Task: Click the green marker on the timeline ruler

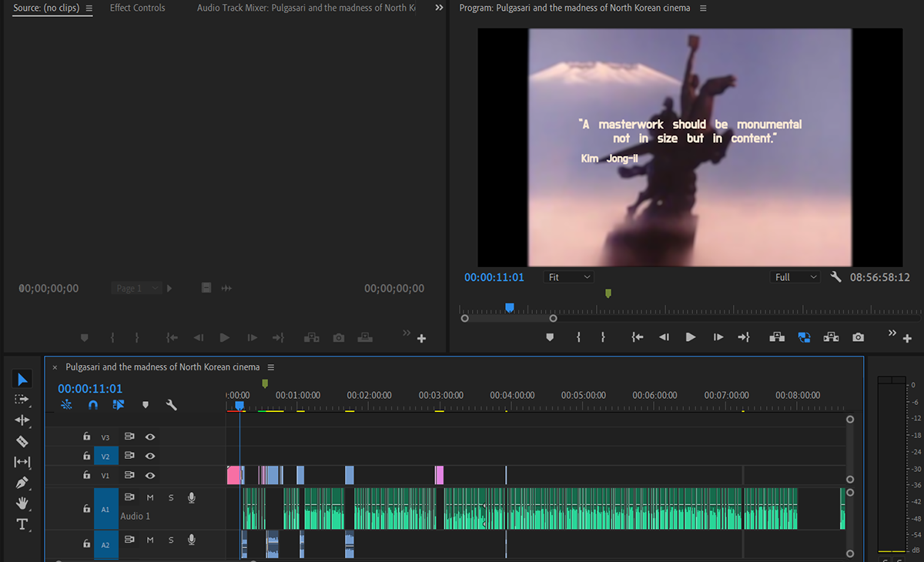Action: 265,383
